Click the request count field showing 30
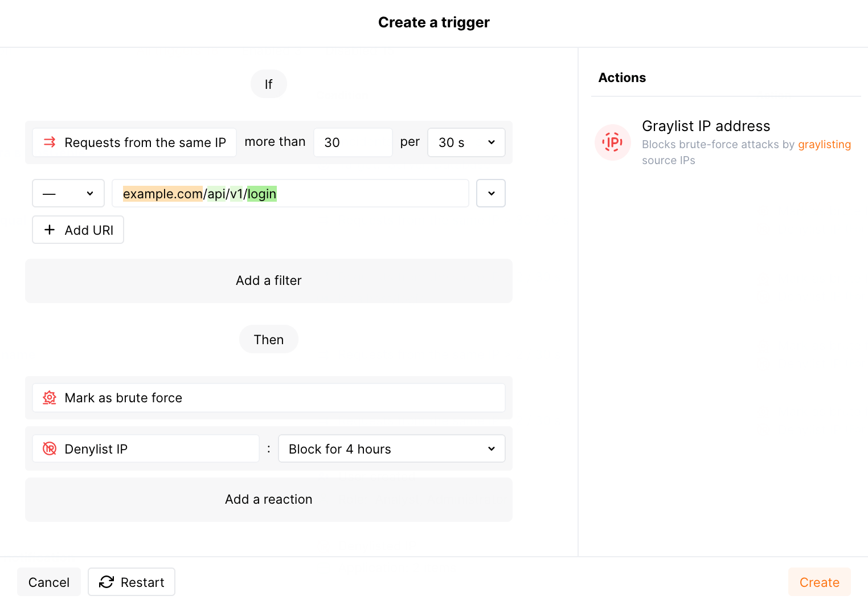The image size is (868, 604). coord(353,142)
